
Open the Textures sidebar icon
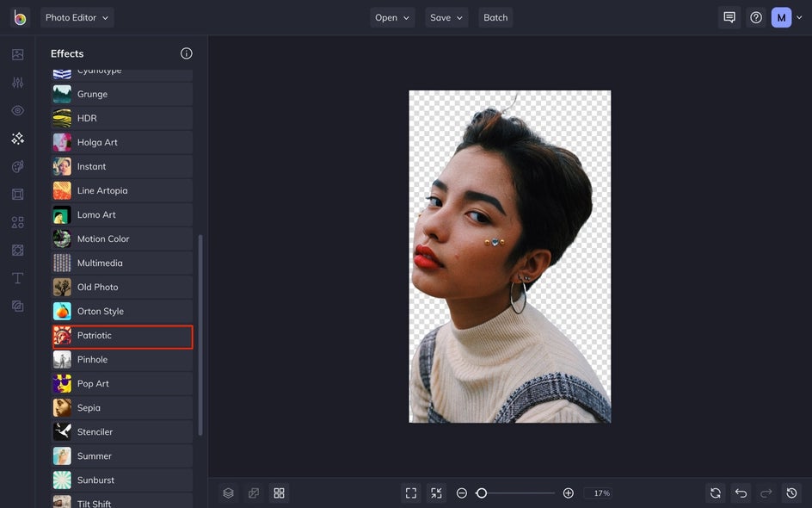click(17, 307)
